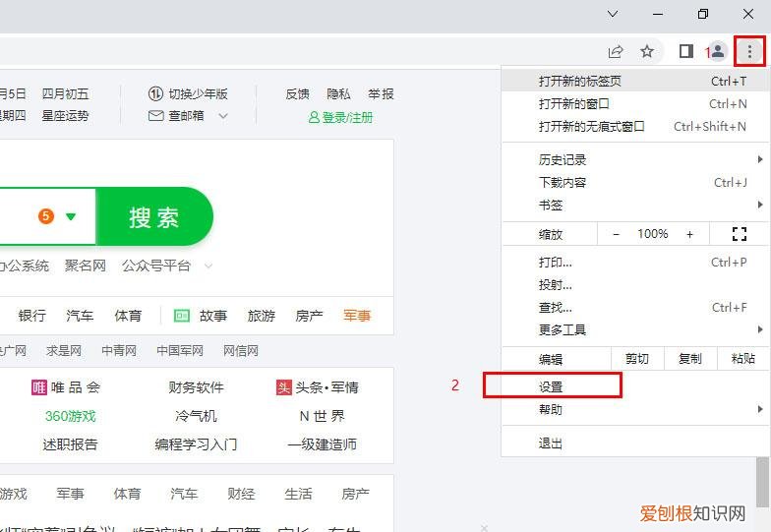The height and width of the screenshot is (532, 771).
Task: Expand 更多工具 submenu
Action: click(x=633, y=330)
